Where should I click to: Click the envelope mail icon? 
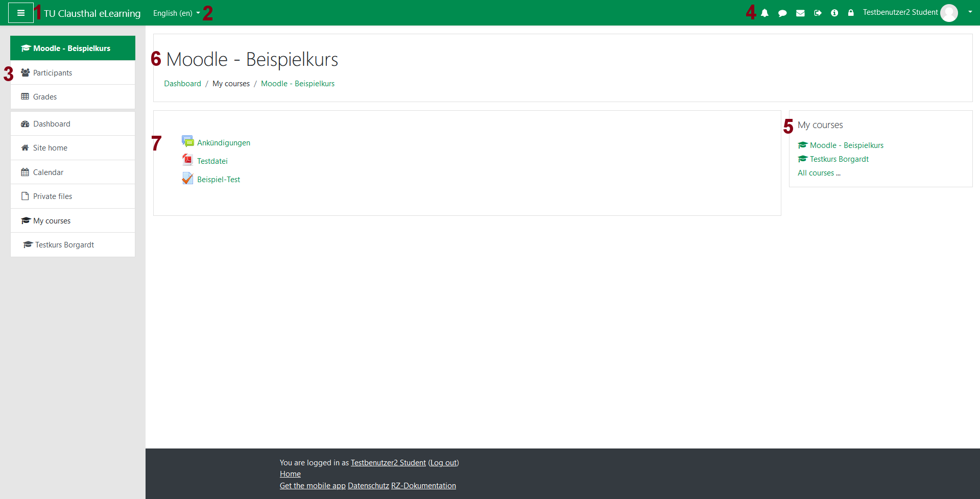point(800,13)
